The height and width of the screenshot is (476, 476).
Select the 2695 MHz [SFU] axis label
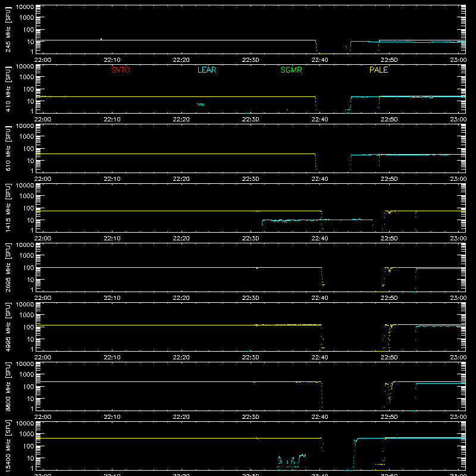[8, 268]
